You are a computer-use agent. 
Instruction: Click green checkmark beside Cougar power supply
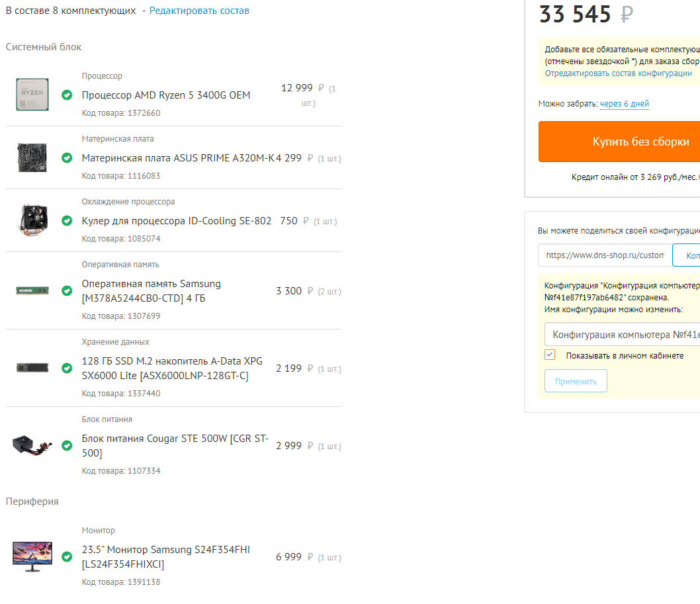tap(67, 446)
